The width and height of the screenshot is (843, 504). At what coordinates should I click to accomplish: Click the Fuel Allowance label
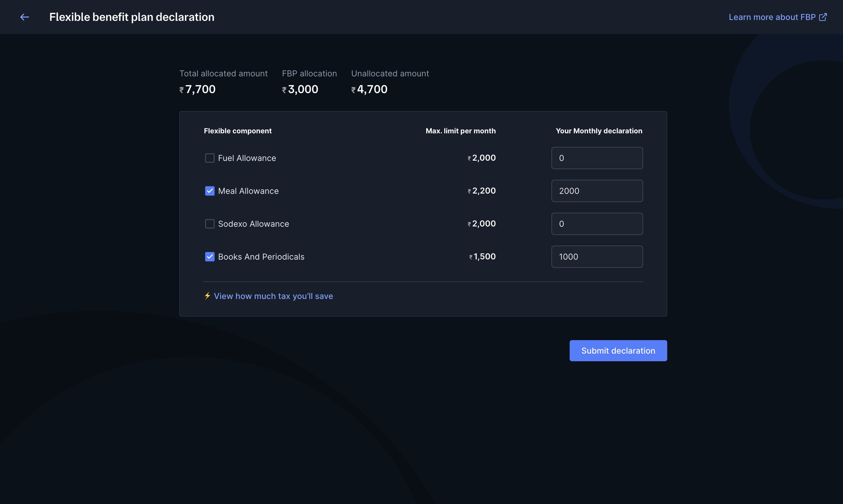pos(247,158)
